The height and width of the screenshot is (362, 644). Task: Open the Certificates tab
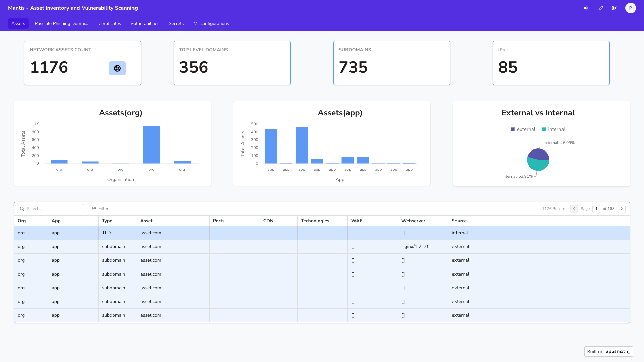click(109, 23)
